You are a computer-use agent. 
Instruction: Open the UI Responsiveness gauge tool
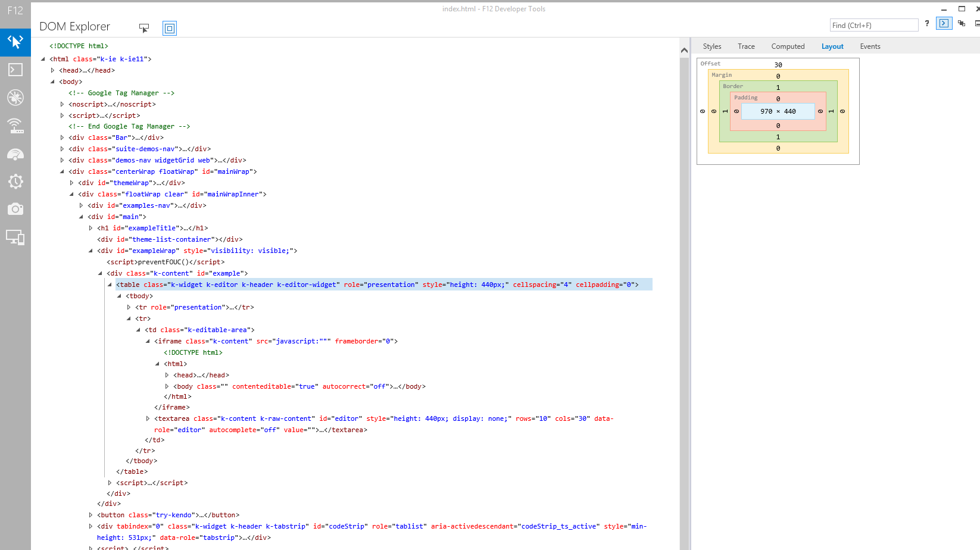15,154
